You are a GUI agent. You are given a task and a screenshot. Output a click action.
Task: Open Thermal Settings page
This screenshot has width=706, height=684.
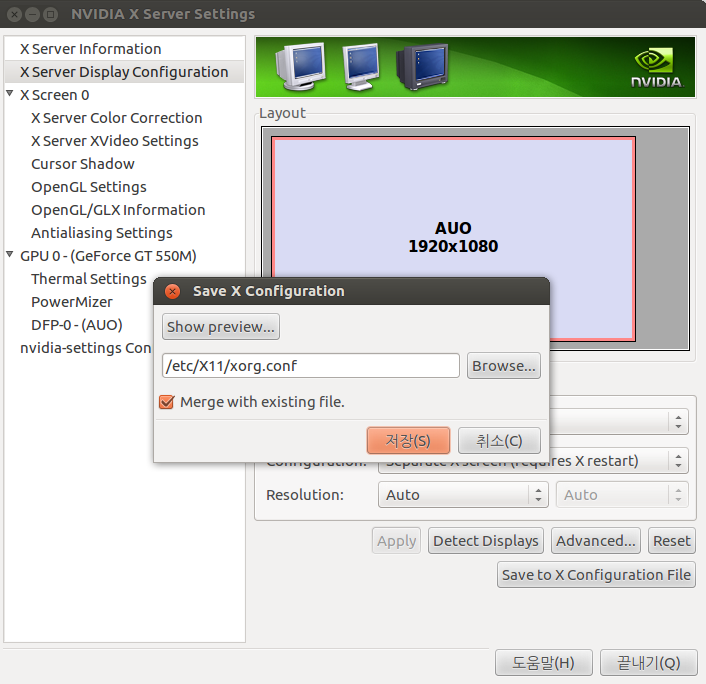[x=89, y=279]
